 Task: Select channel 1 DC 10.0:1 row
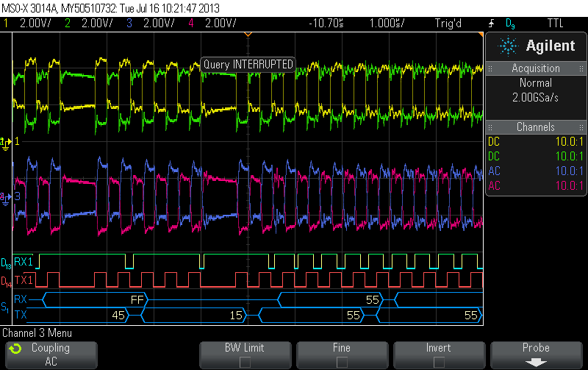536,141
